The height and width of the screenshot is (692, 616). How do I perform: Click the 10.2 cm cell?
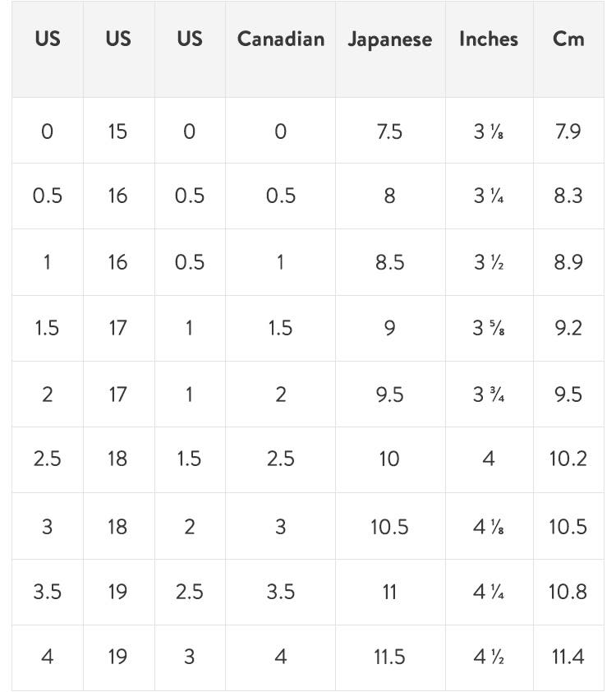point(568,459)
